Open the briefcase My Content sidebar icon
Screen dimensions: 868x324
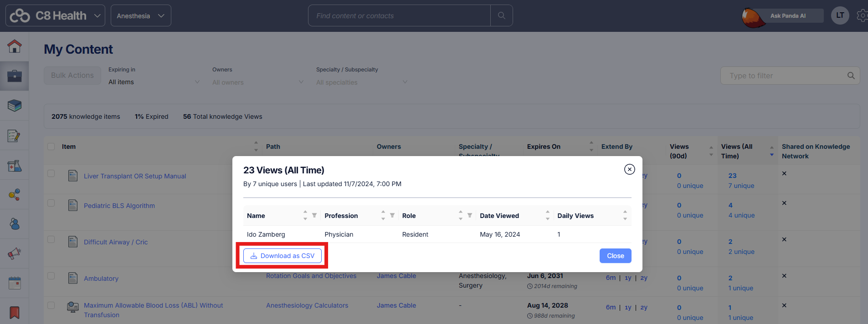point(14,76)
